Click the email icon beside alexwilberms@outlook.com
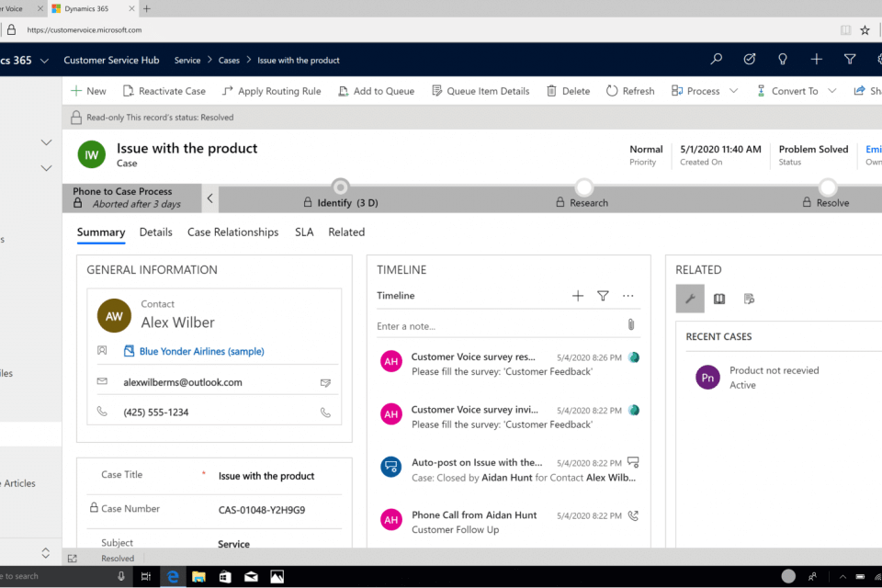Viewport: 882px width, 588px height. [325, 382]
